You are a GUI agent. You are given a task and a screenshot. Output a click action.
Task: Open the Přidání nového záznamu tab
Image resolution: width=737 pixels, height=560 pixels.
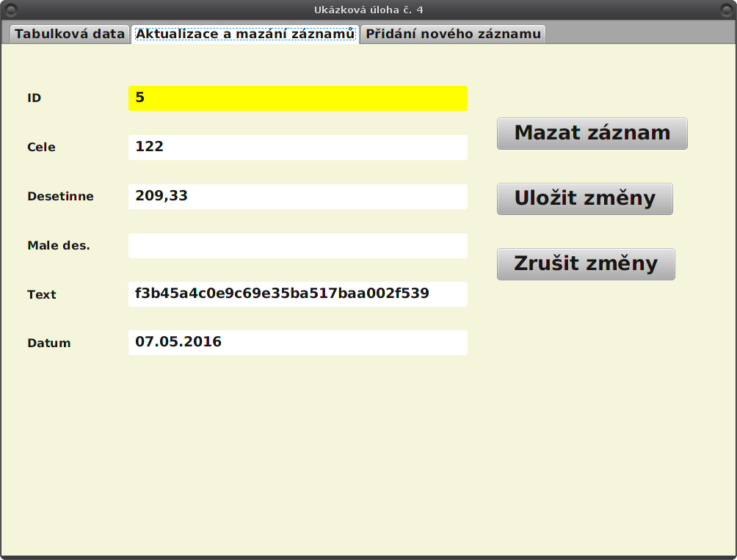coord(453,33)
